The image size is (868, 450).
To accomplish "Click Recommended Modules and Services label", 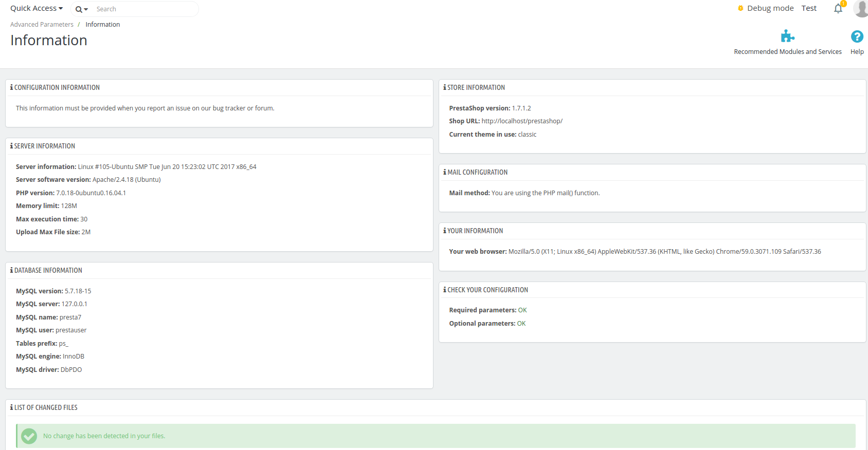I will coord(788,52).
